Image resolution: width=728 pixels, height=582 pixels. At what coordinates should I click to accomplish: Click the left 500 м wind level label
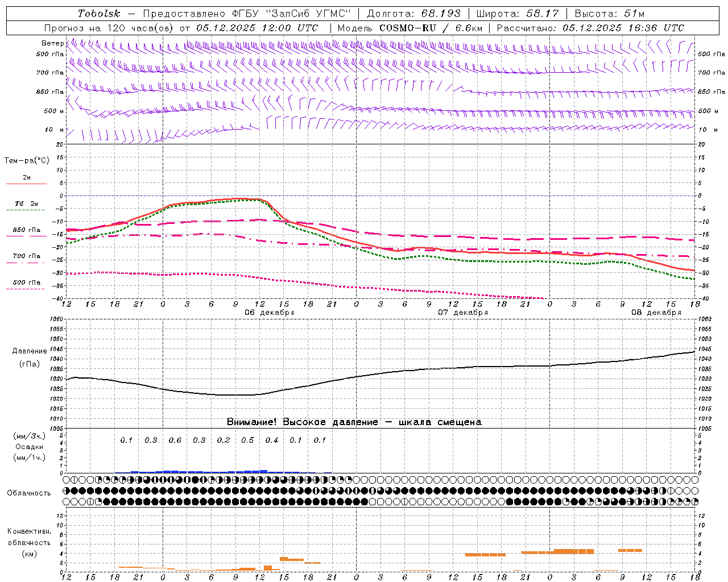coord(54,111)
